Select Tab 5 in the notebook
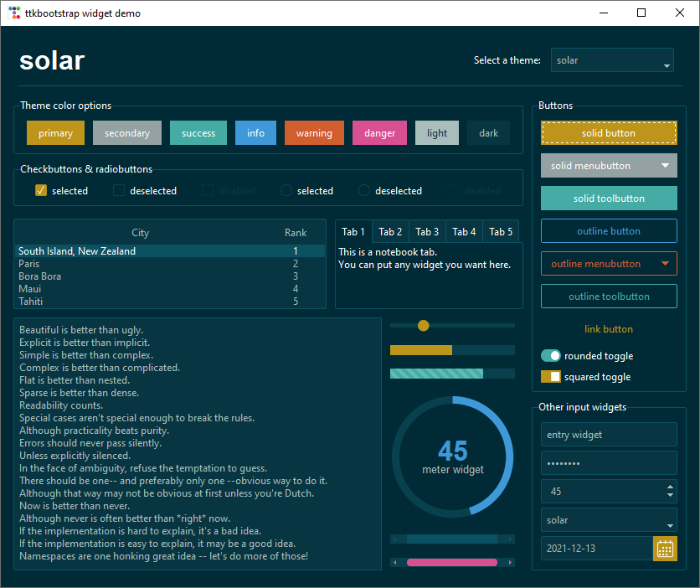The width and height of the screenshot is (700, 588). (500, 231)
